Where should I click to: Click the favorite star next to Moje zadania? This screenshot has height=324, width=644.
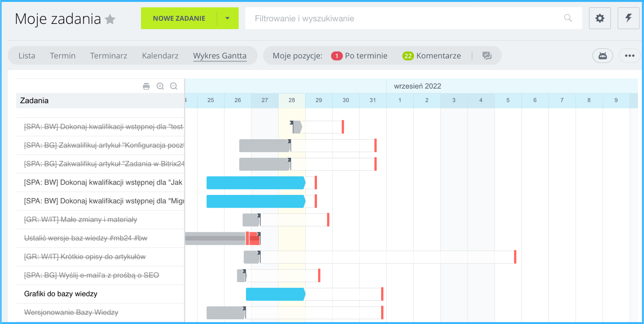click(110, 19)
